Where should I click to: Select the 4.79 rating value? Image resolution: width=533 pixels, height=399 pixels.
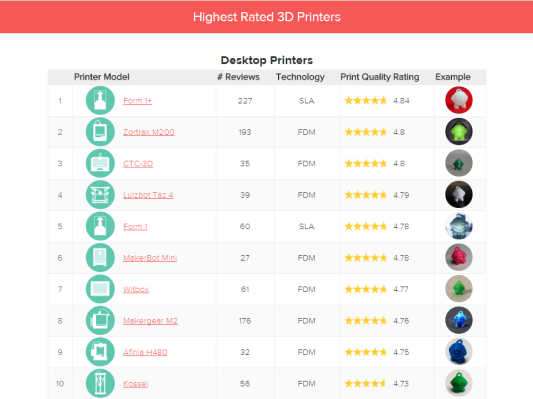pyautogui.click(x=401, y=195)
